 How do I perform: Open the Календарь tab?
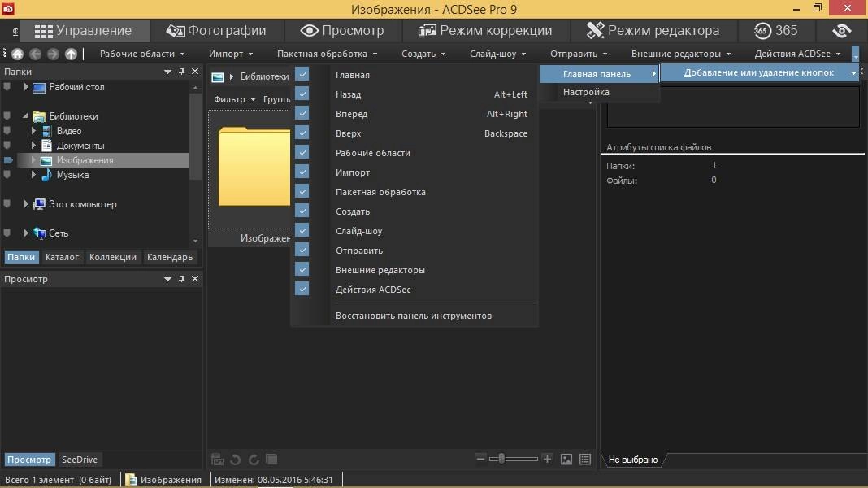(170, 257)
